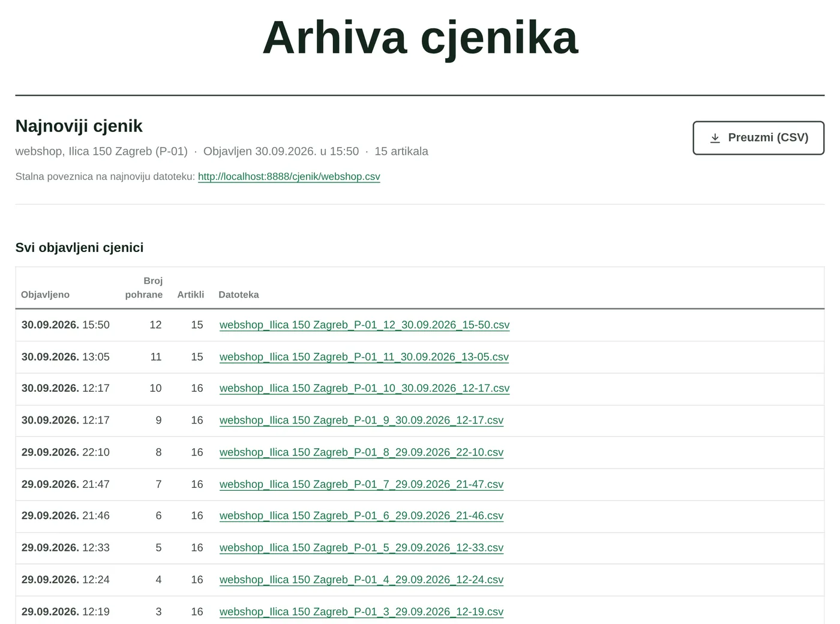
Task: Click save number 11 in the table
Action: tap(155, 356)
